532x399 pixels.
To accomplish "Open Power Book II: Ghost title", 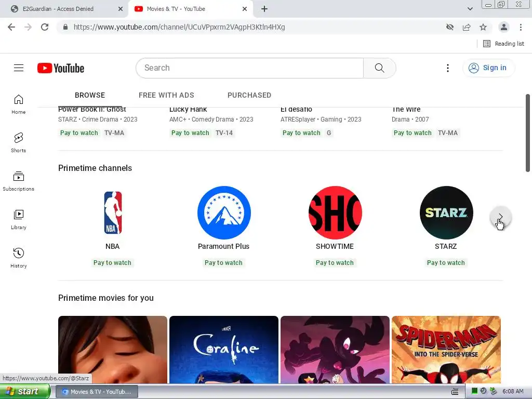I will 92,110.
